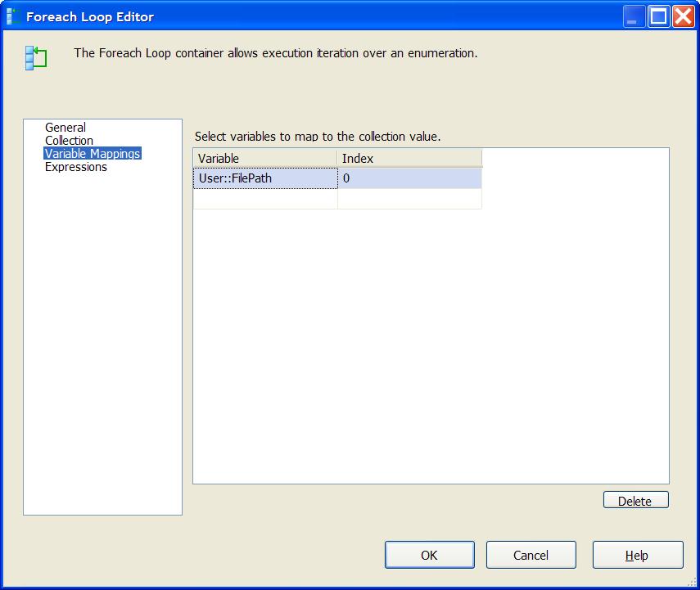Select Variable Mappings in the page list
Image resolution: width=700 pixels, height=590 pixels.
click(93, 154)
